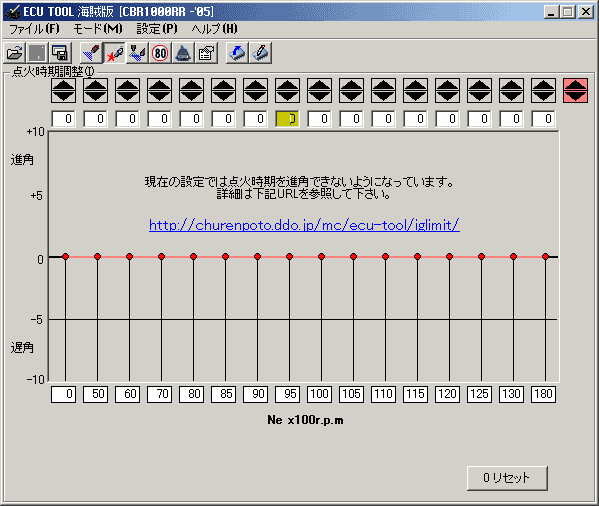
Task: Switch to fuel injection spray mode icon
Action: (92, 53)
